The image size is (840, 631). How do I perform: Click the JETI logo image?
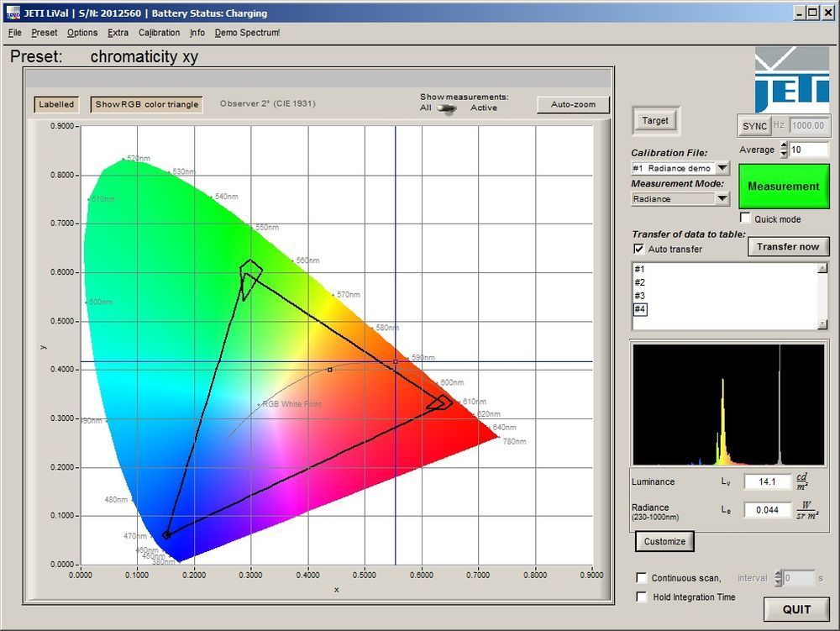(x=791, y=81)
